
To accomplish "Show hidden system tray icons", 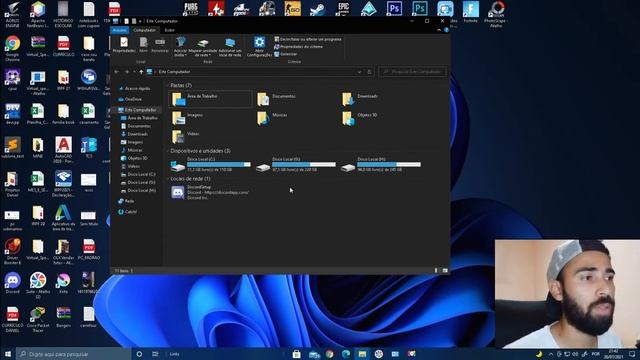I will click(x=551, y=354).
